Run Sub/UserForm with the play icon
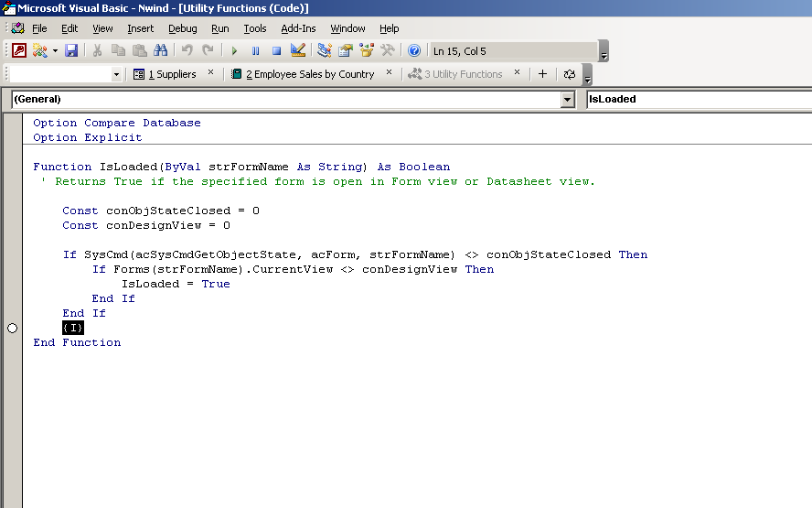 234,51
